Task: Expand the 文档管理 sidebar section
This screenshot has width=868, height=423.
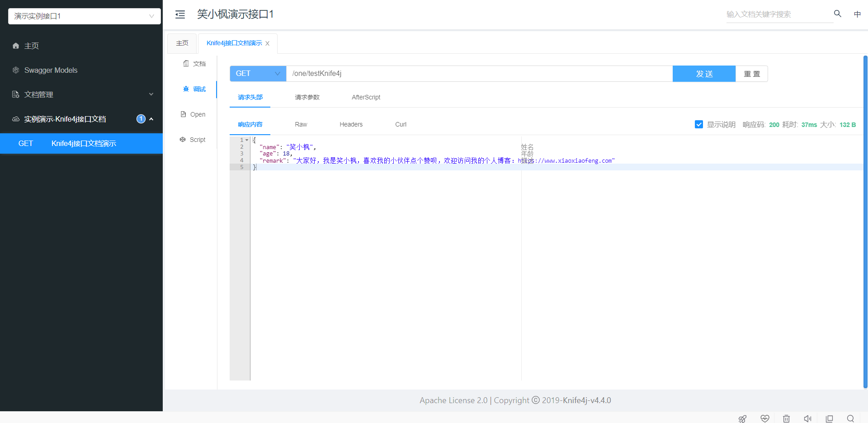Action: (151, 94)
